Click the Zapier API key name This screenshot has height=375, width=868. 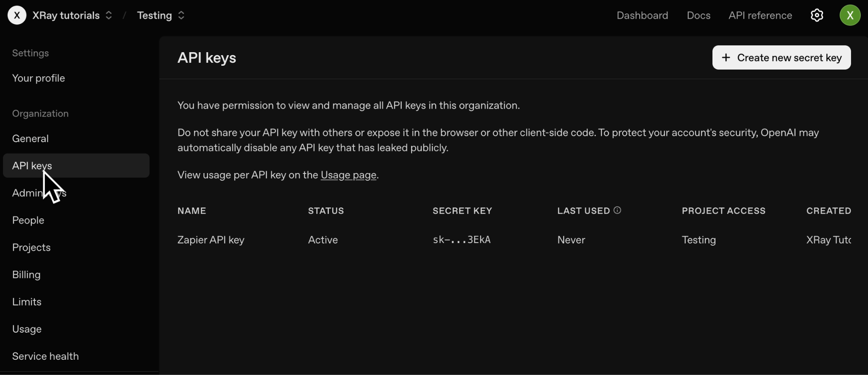coord(211,240)
